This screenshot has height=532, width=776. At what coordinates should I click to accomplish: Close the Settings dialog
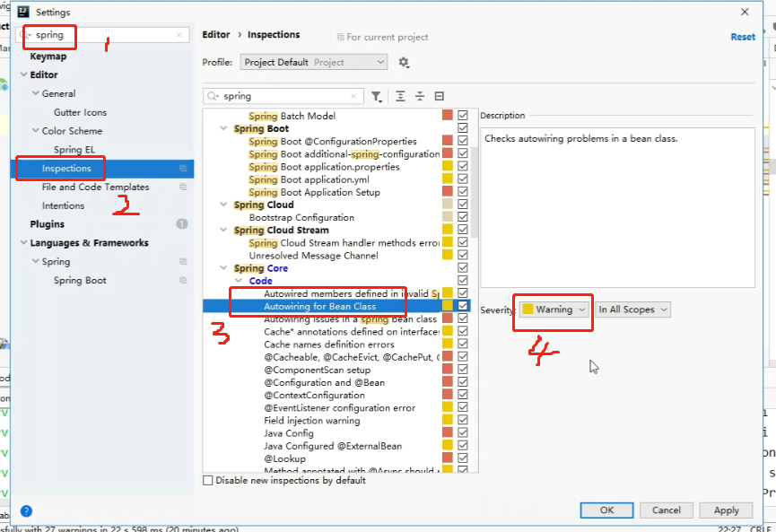tap(745, 12)
